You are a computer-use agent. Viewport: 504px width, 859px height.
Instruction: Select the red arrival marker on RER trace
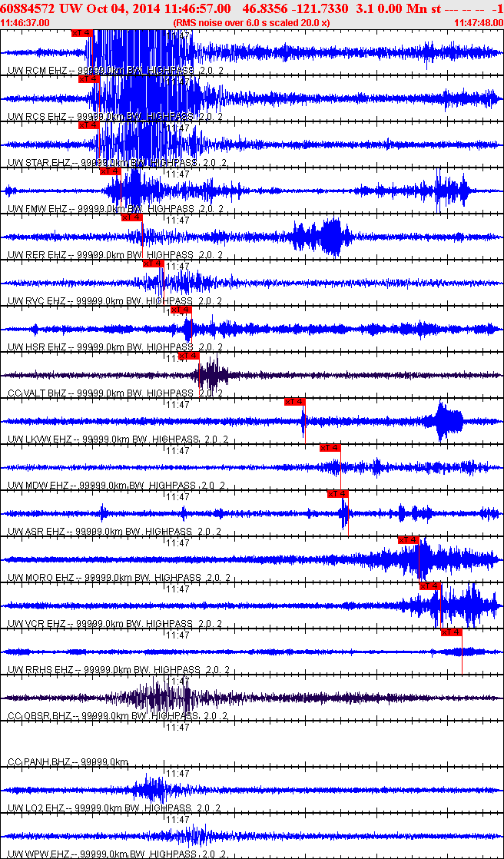pyautogui.click(x=132, y=217)
